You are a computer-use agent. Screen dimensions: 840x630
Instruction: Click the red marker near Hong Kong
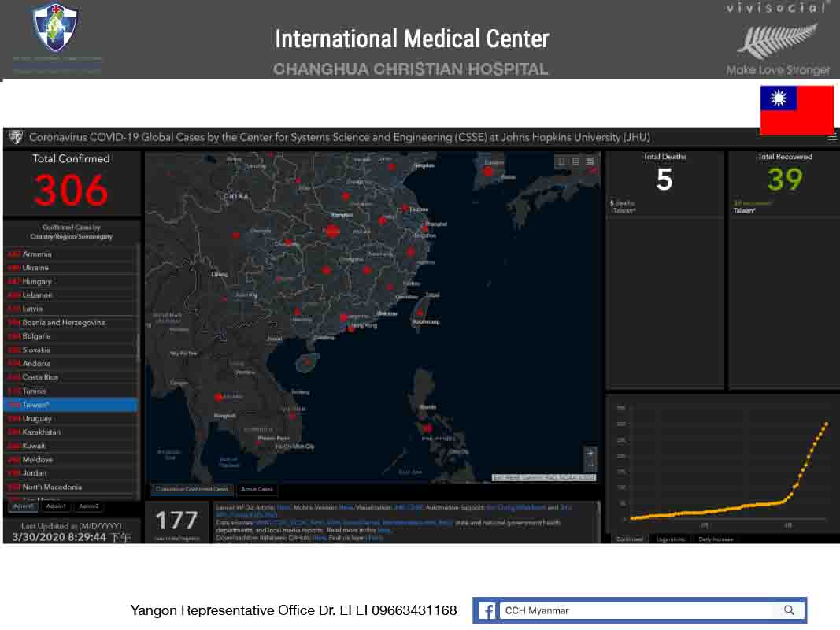(x=351, y=328)
